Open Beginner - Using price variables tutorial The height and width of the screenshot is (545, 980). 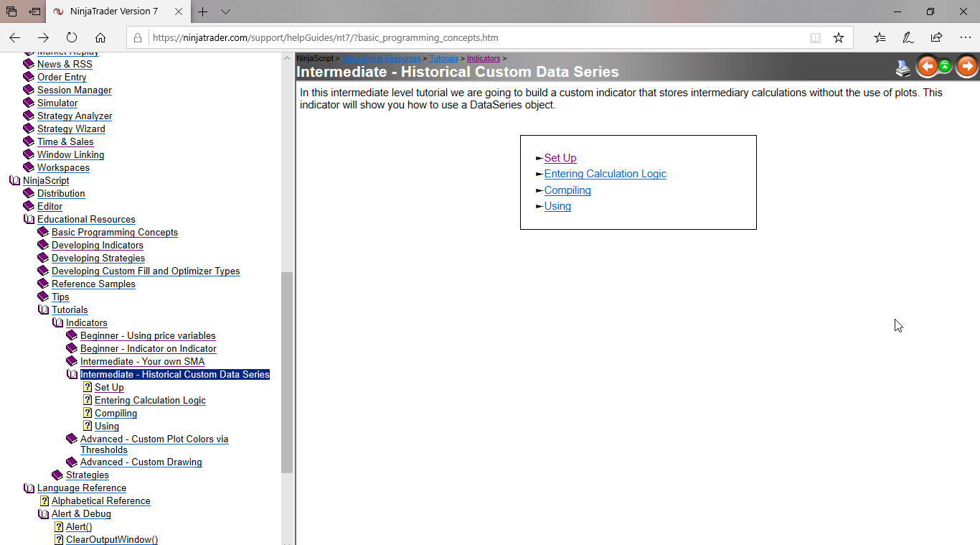pyautogui.click(x=148, y=335)
